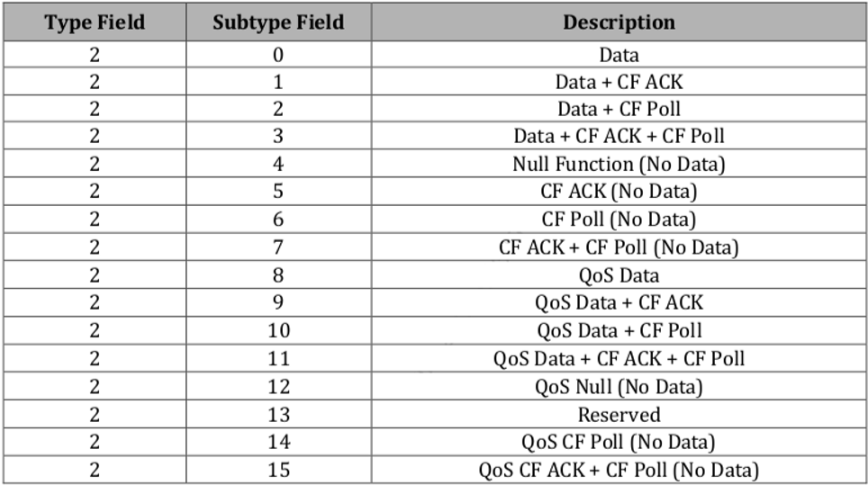
Task: Click the Subtype Field column header
Action: [278, 22]
